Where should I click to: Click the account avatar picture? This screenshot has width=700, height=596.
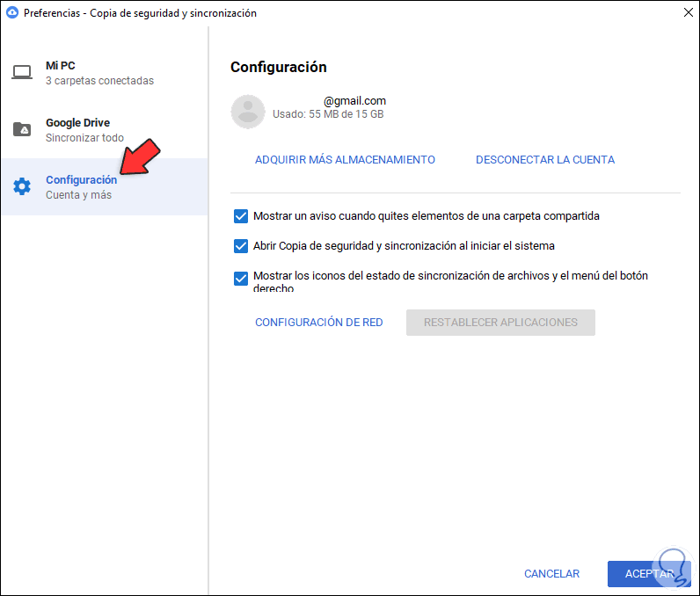pyautogui.click(x=248, y=112)
